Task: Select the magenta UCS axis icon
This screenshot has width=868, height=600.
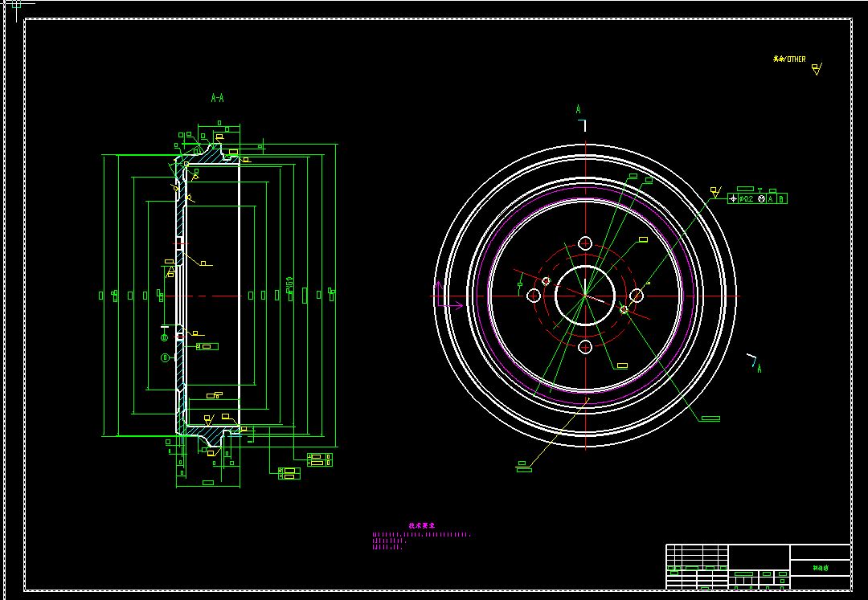Action: click(x=449, y=295)
